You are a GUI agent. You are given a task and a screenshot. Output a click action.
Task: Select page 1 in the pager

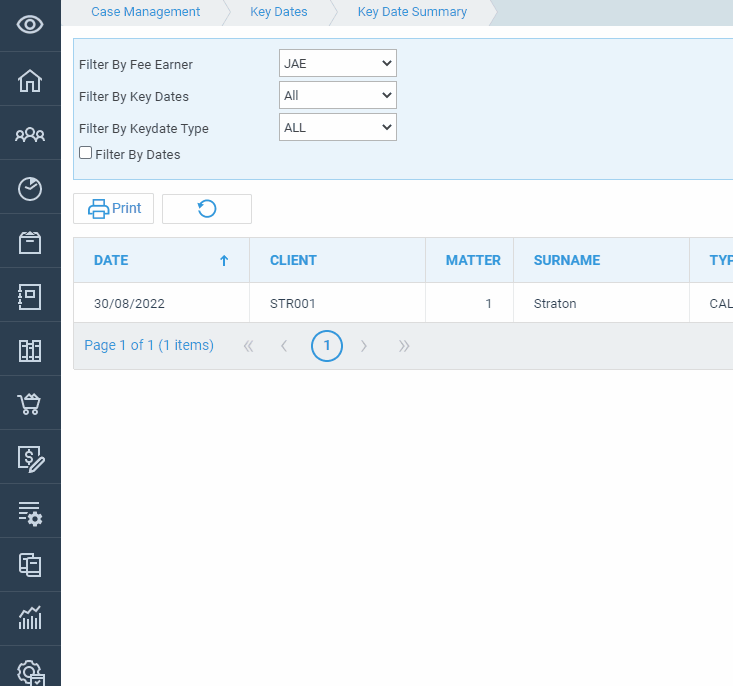click(326, 346)
